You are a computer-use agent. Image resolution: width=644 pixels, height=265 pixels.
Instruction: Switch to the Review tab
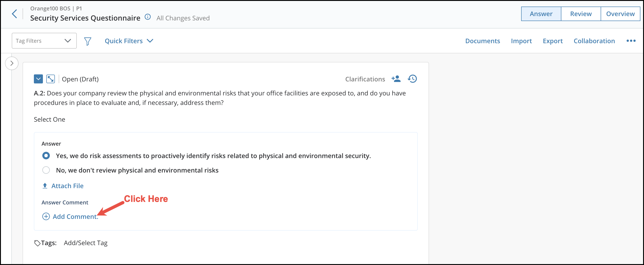(x=581, y=14)
